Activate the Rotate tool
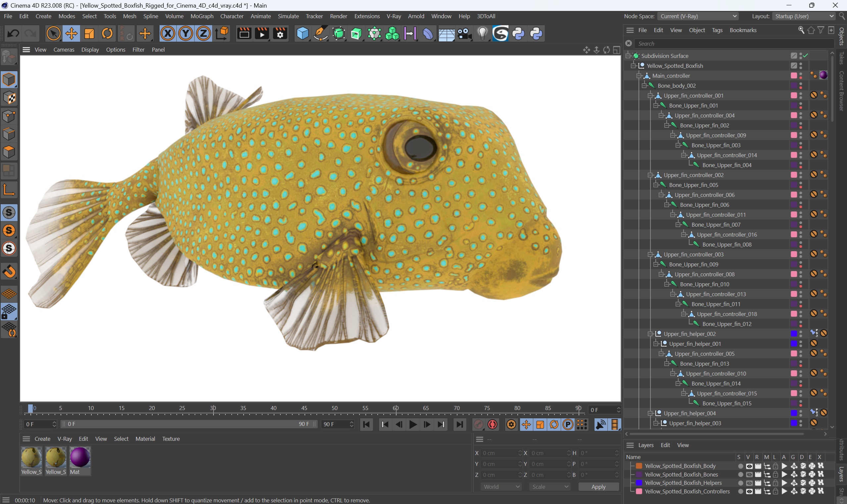 pyautogui.click(x=107, y=34)
